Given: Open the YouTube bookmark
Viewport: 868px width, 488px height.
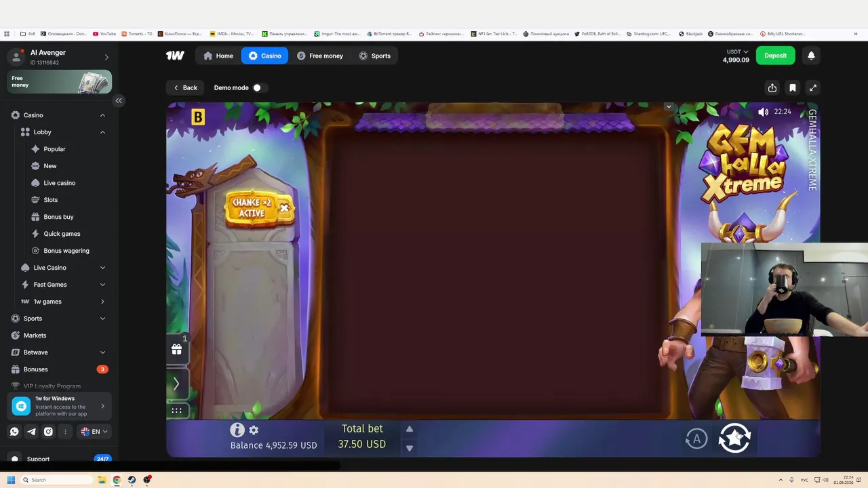Looking at the screenshot, I should [x=104, y=33].
